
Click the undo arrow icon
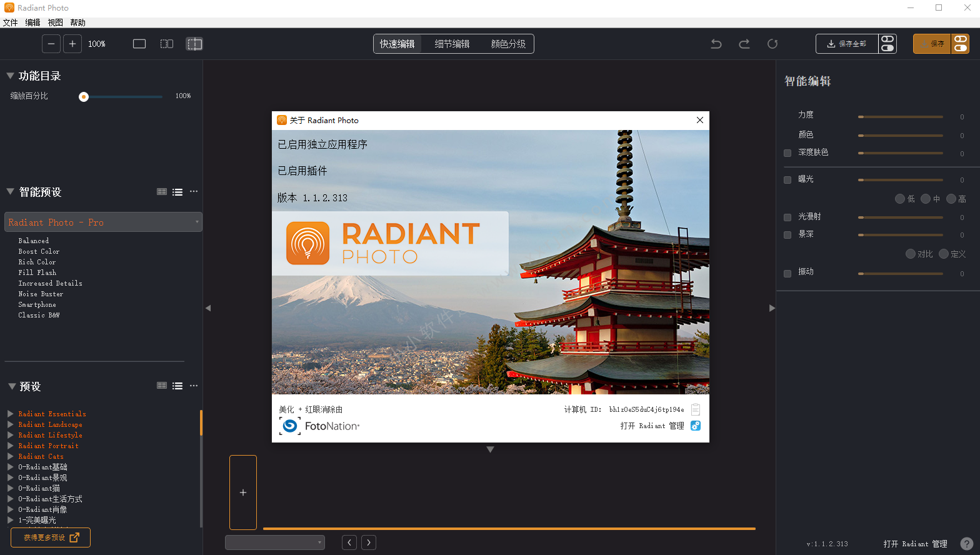716,44
